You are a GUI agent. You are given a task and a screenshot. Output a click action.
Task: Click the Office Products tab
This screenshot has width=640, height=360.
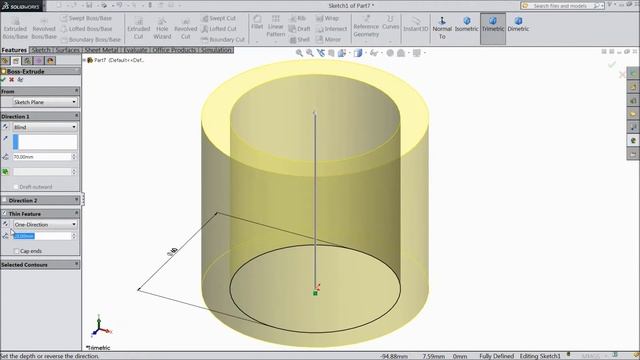pos(174,50)
